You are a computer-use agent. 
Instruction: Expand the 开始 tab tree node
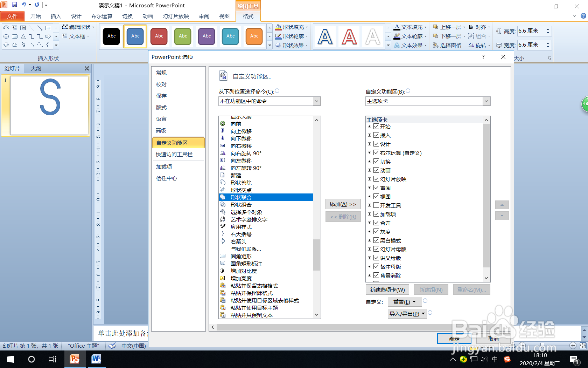tap(370, 127)
